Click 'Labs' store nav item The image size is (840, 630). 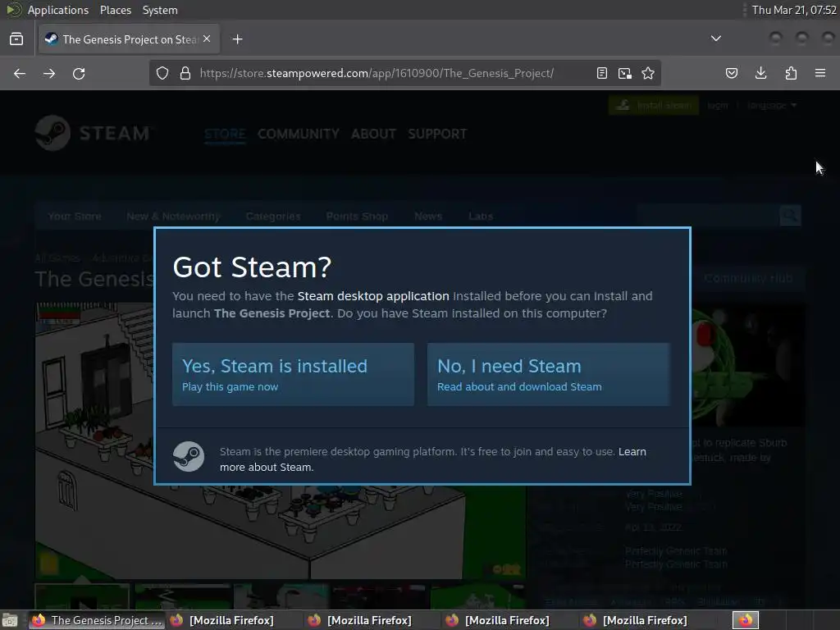pos(481,217)
